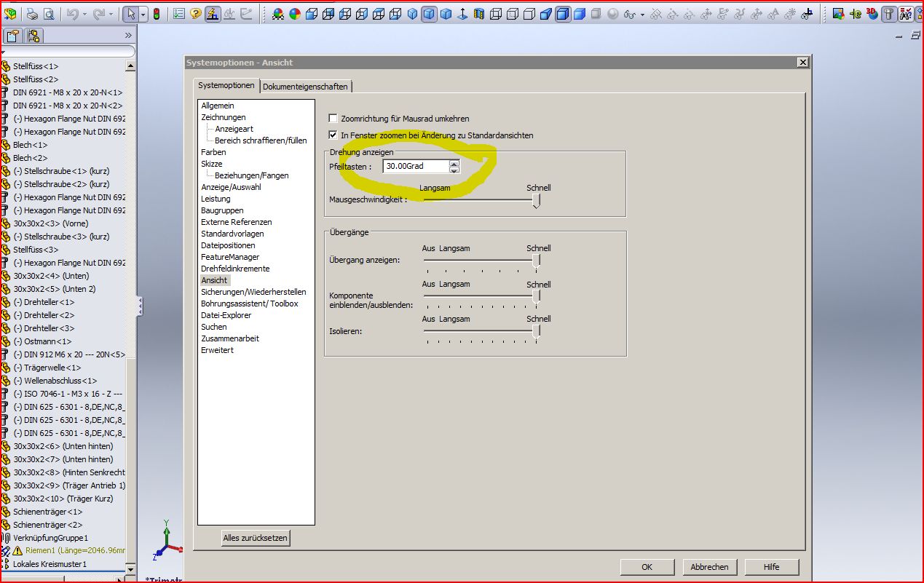
Task: Expand the panel tabs chevron
Action: (x=128, y=35)
